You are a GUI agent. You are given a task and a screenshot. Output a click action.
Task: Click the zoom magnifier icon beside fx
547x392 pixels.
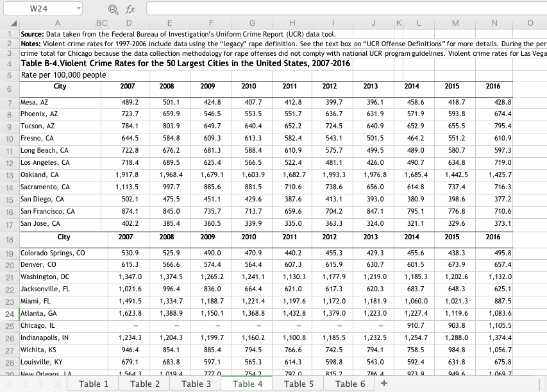(x=114, y=9)
